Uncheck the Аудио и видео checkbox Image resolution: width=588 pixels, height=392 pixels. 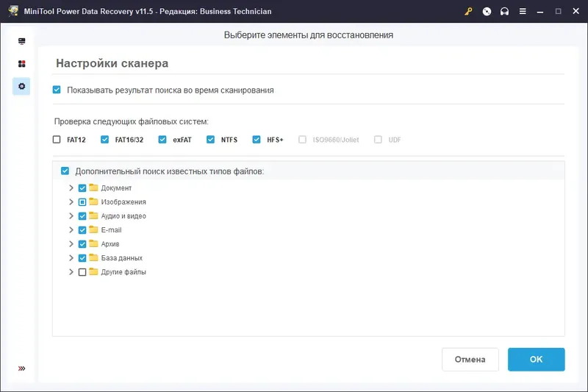tap(82, 216)
